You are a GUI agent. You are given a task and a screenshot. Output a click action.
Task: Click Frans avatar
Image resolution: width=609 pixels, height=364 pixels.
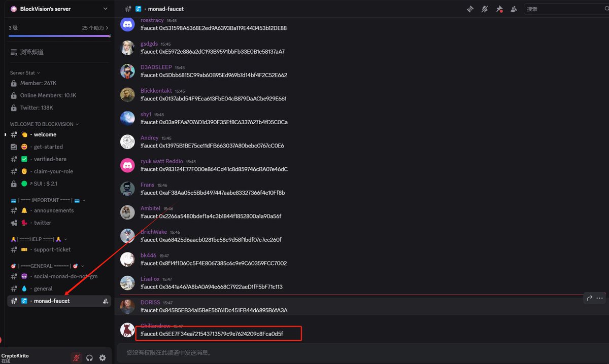(127, 189)
